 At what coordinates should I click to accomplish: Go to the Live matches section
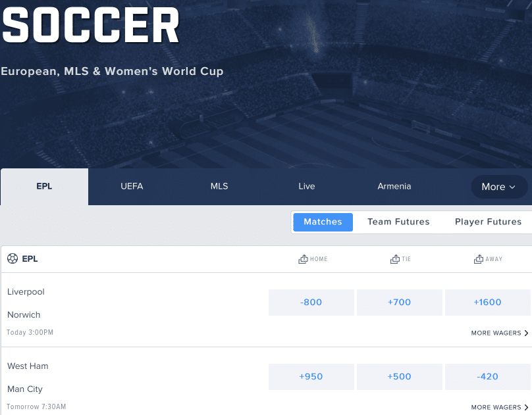click(306, 186)
